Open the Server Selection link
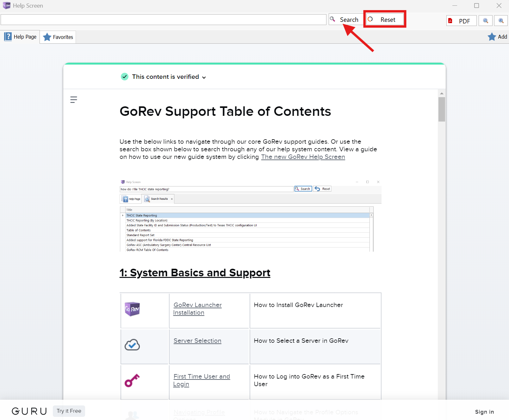The image size is (509, 420). click(x=197, y=341)
